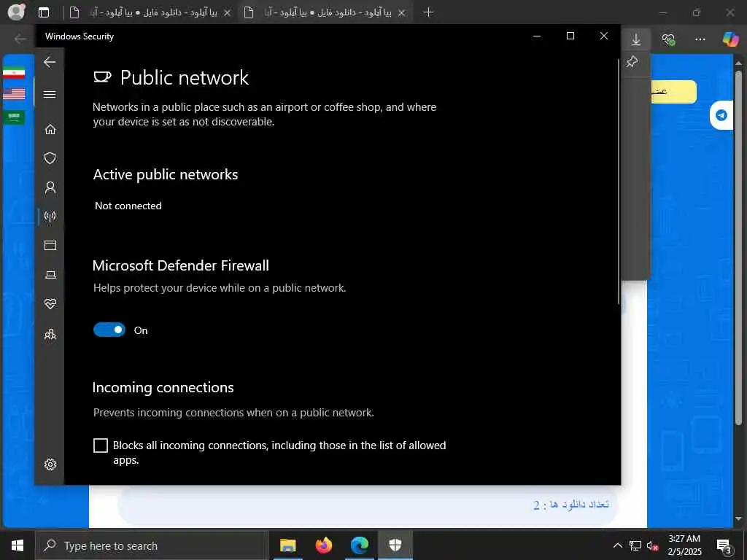Click the Telegram icon on the webpage
This screenshot has width=747, height=560.
[721, 115]
